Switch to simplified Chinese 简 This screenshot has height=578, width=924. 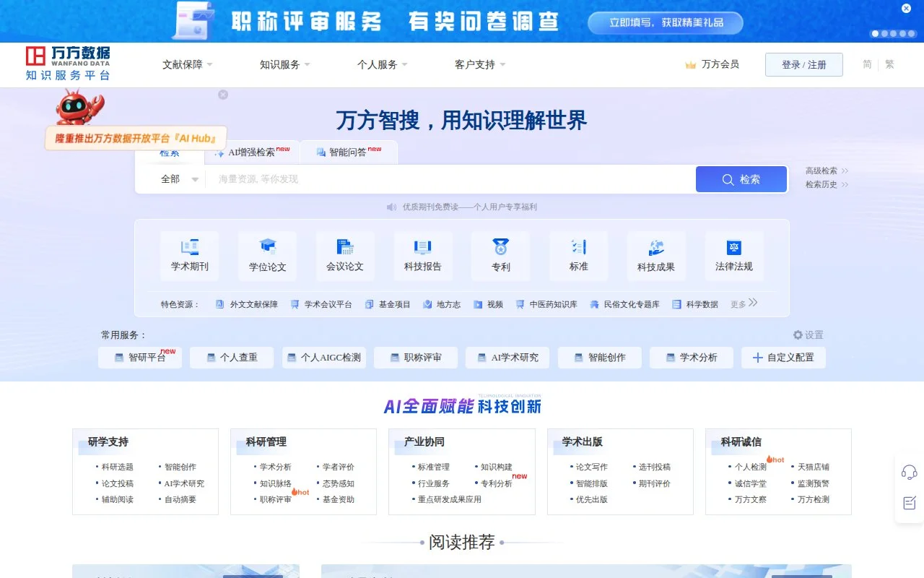pos(867,64)
